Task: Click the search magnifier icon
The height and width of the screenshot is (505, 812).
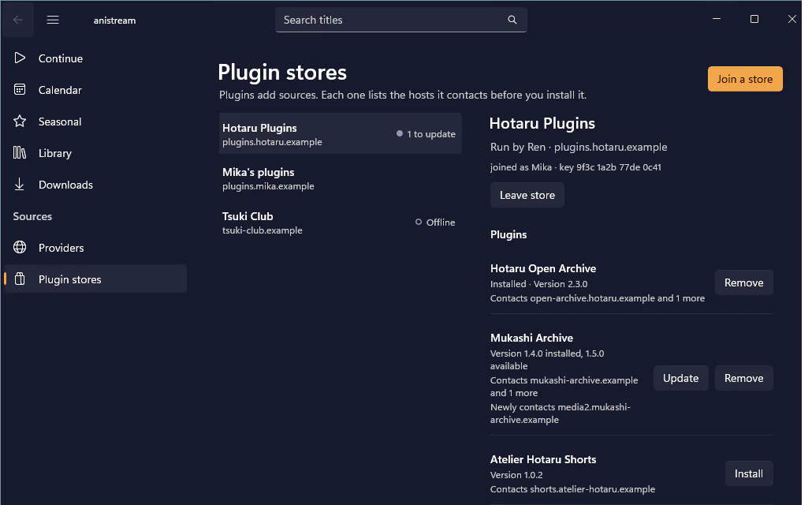Action: [x=512, y=20]
